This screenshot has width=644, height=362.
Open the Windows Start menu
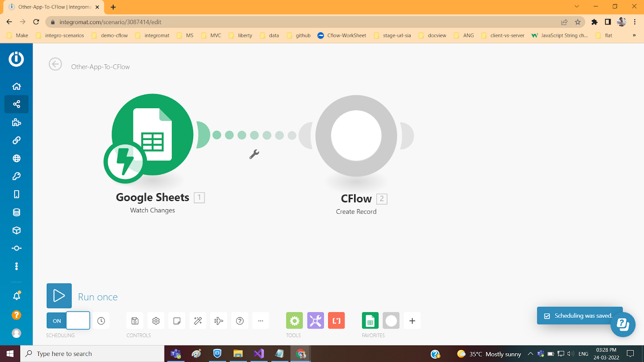10,354
